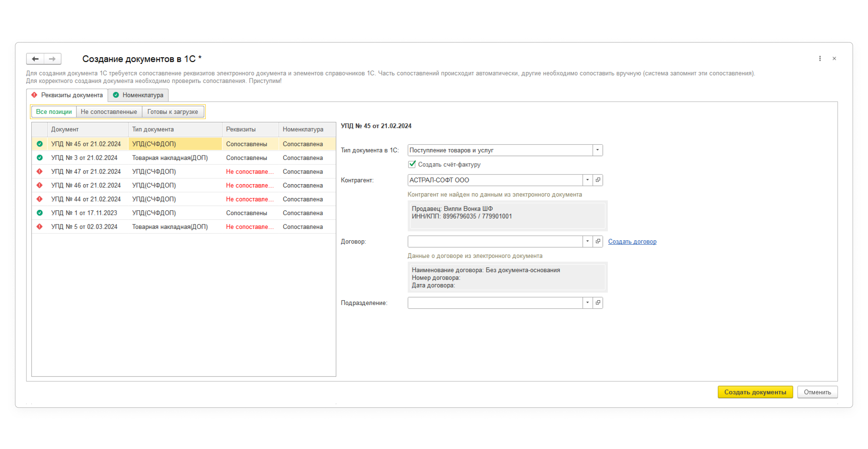Expand Тип документа в 1С dropdown
868x449 pixels.
(597, 150)
